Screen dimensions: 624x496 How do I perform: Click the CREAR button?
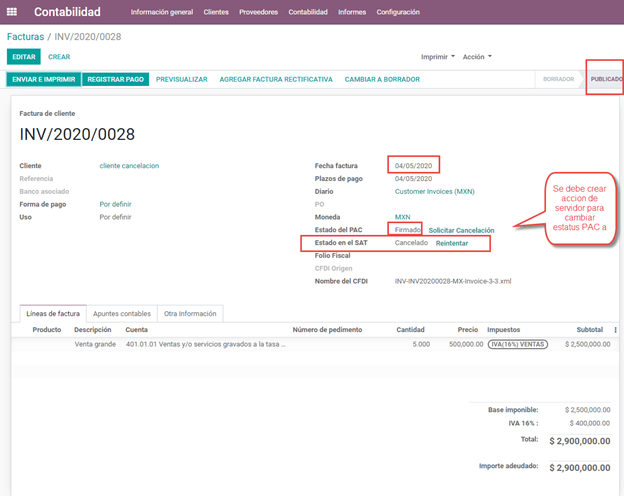click(x=59, y=57)
